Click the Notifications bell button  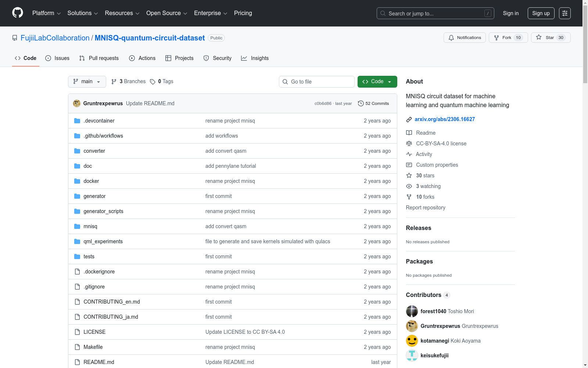[465, 38]
